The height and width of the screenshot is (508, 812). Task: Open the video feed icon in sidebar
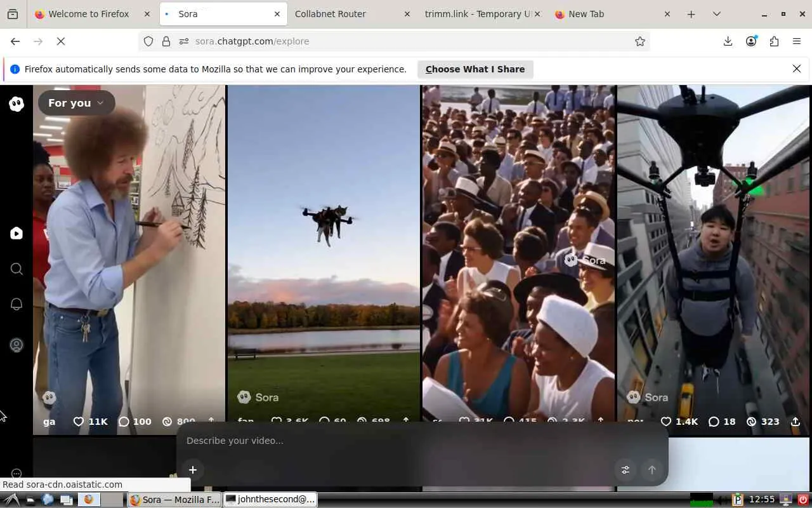coord(16,234)
